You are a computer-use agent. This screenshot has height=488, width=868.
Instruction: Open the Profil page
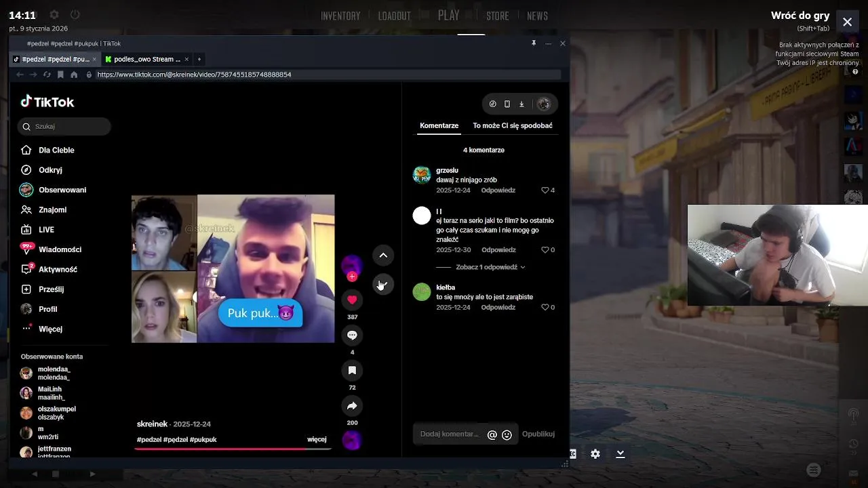[x=39, y=309]
